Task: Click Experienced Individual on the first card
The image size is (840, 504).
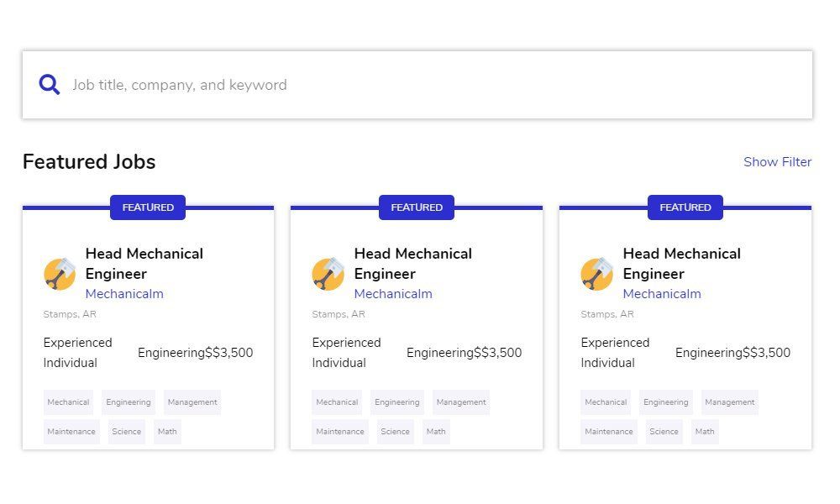Action: pyautogui.click(x=77, y=353)
